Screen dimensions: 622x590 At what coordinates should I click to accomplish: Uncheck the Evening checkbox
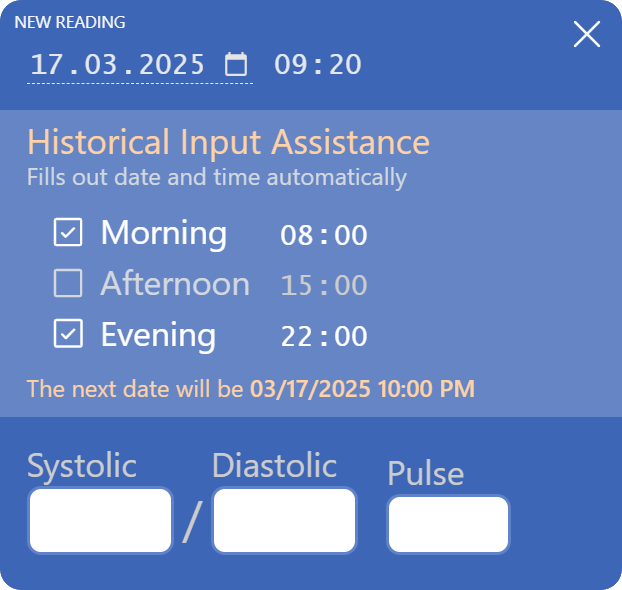68,335
